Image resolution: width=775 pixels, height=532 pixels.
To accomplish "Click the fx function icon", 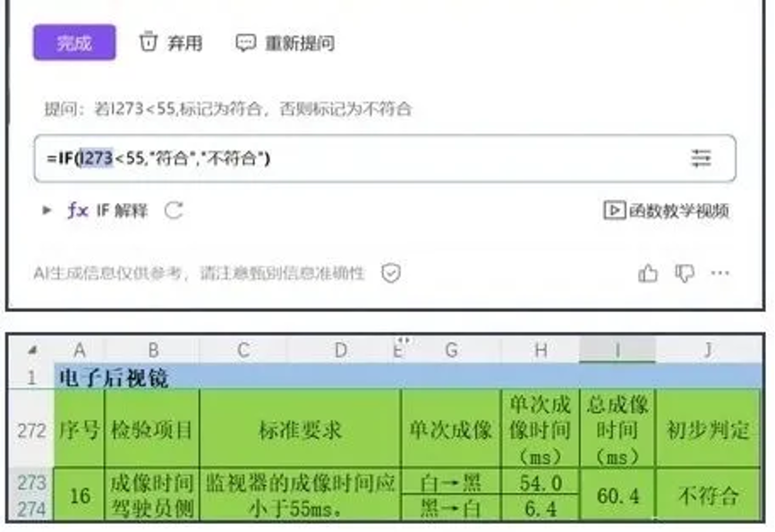I will (77, 210).
